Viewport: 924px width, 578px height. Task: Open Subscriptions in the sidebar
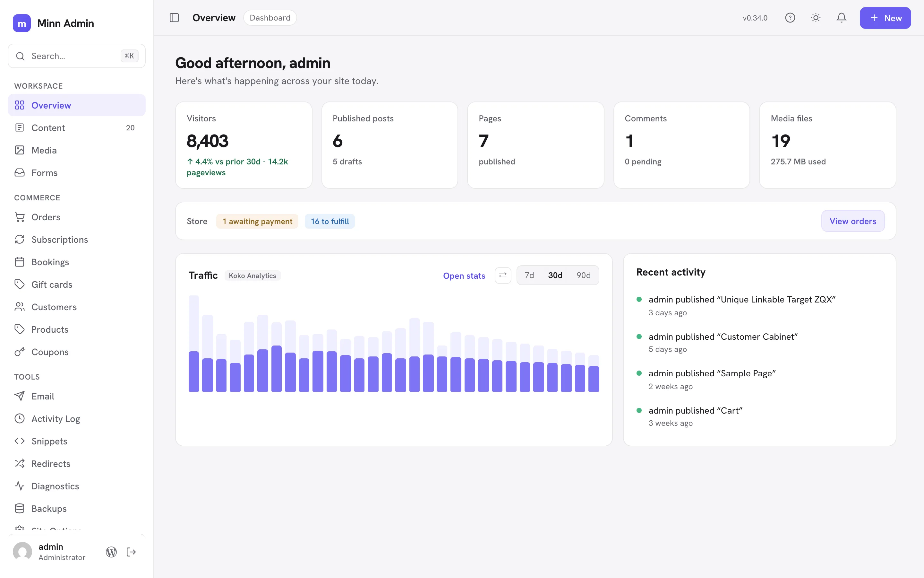(x=77, y=240)
